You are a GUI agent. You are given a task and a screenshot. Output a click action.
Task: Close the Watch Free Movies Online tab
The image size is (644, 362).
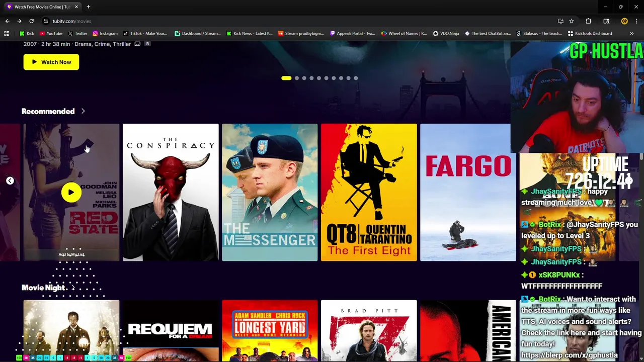tap(76, 7)
